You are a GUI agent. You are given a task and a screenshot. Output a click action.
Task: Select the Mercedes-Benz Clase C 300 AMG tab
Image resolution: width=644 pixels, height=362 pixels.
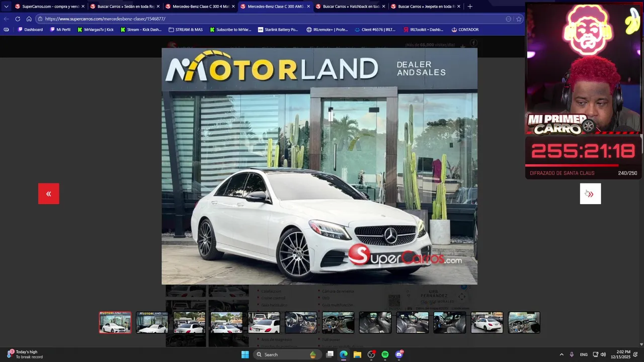tap(275, 7)
